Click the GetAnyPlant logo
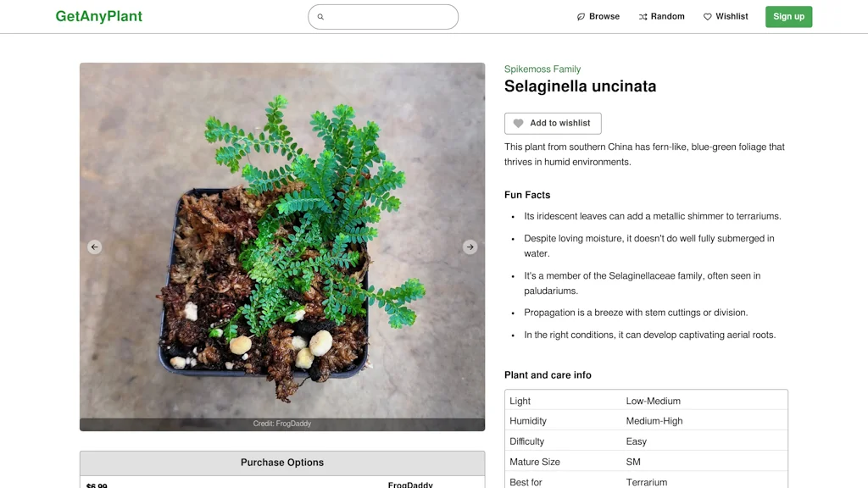 (98, 16)
